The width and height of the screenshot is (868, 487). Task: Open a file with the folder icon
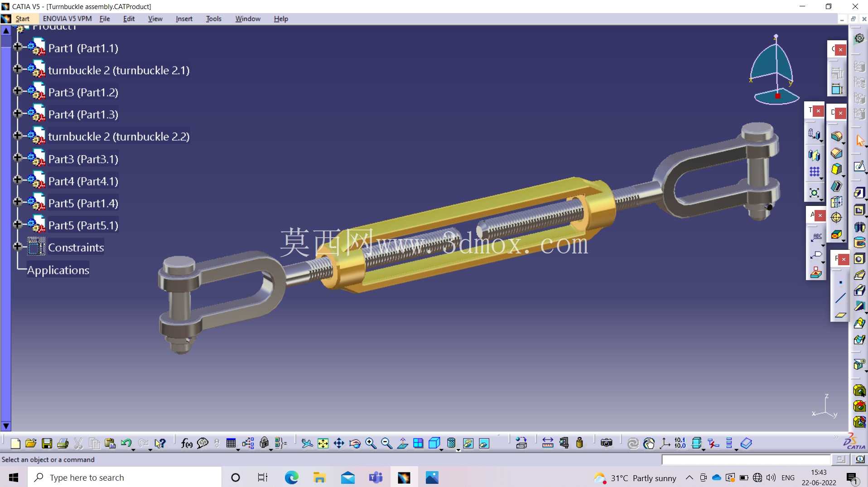pos(31,443)
